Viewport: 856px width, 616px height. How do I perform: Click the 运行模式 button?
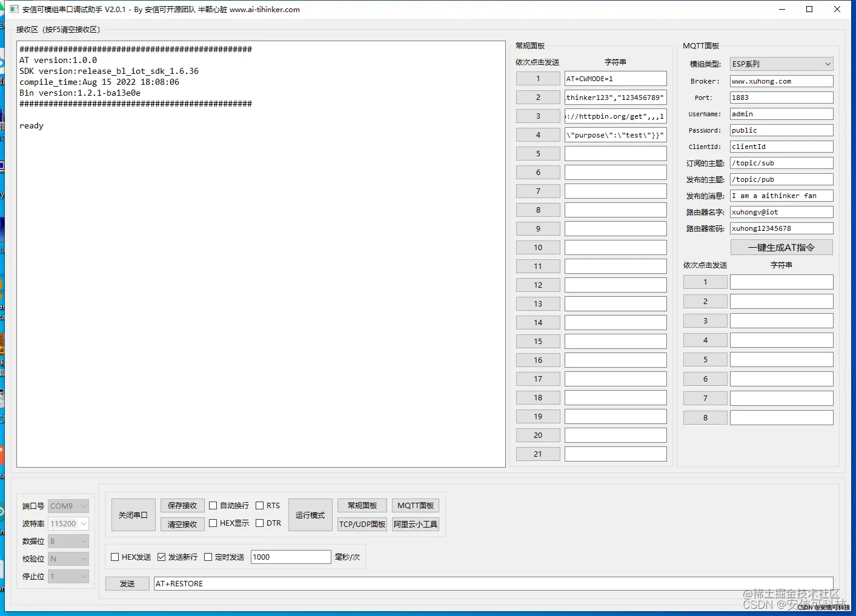(310, 515)
